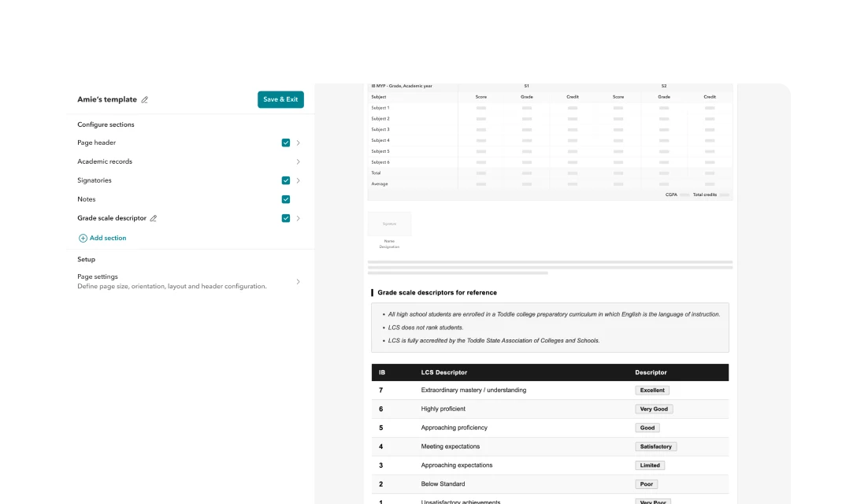Click Approaching expectations cell

[x=456, y=465]
